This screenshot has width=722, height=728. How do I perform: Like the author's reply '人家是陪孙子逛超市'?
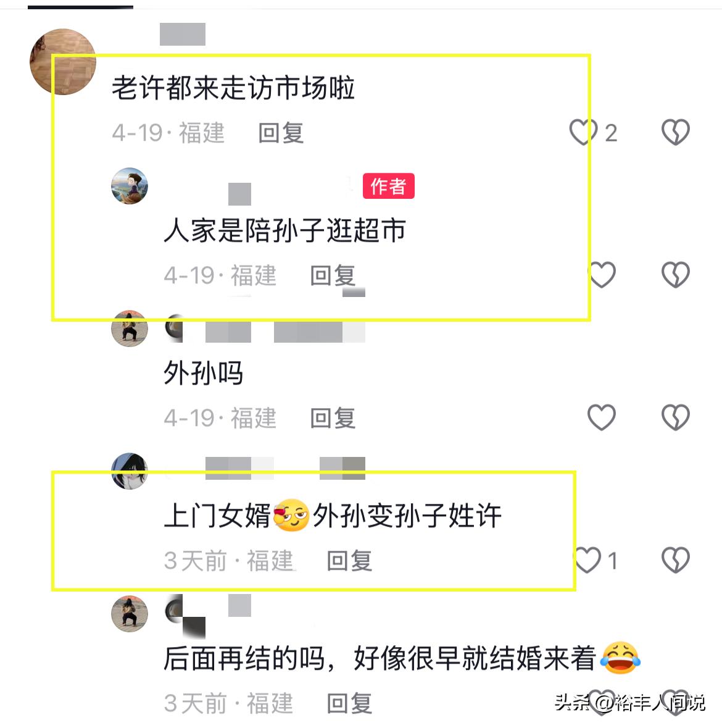[x=602, y=274]
